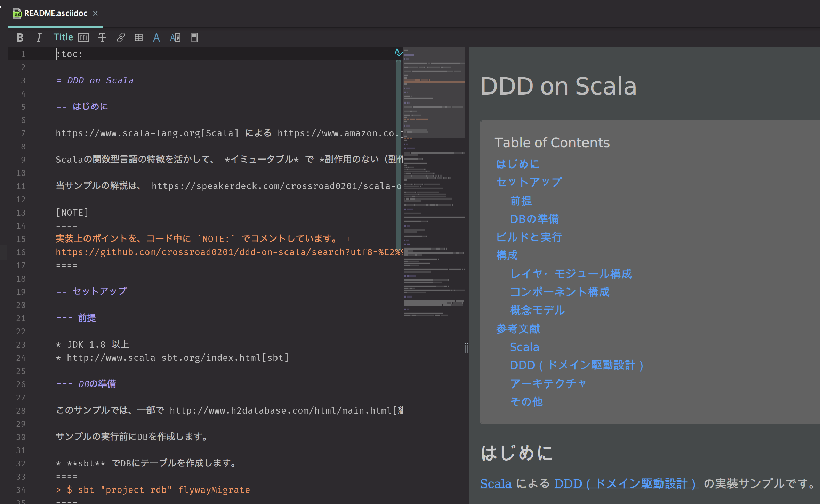Image resolution: width=820 pixels, height=504 pixels.
Task: Show editor and preview split view
Action: [175, 38]
